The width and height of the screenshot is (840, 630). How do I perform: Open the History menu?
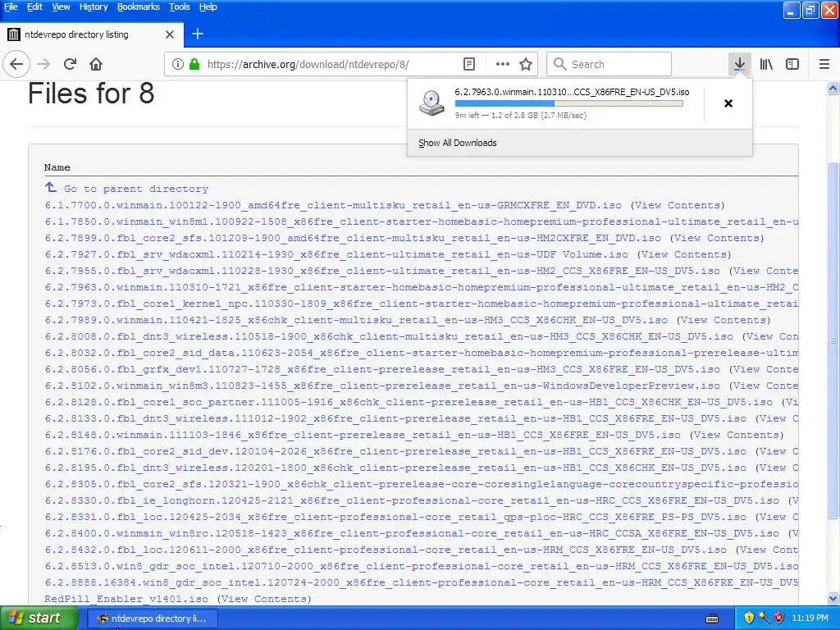point(94,7)
